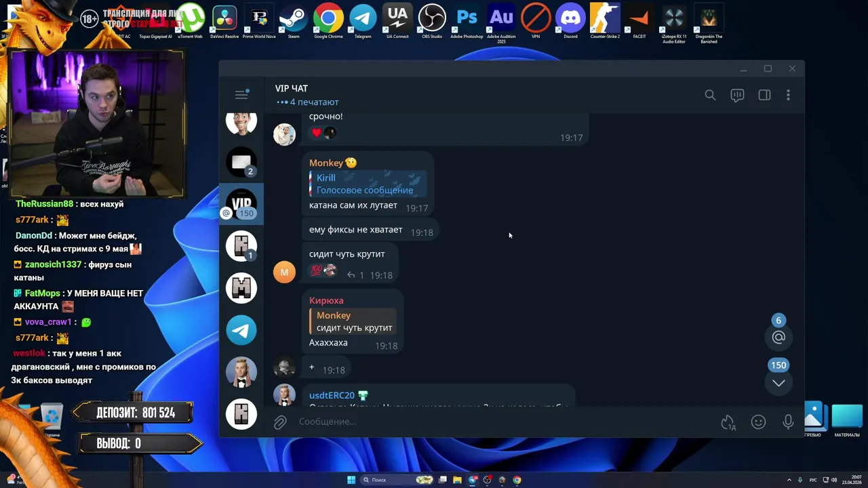Record a voice message with microphone
This screenshot has width=868, height=488.
788,422
